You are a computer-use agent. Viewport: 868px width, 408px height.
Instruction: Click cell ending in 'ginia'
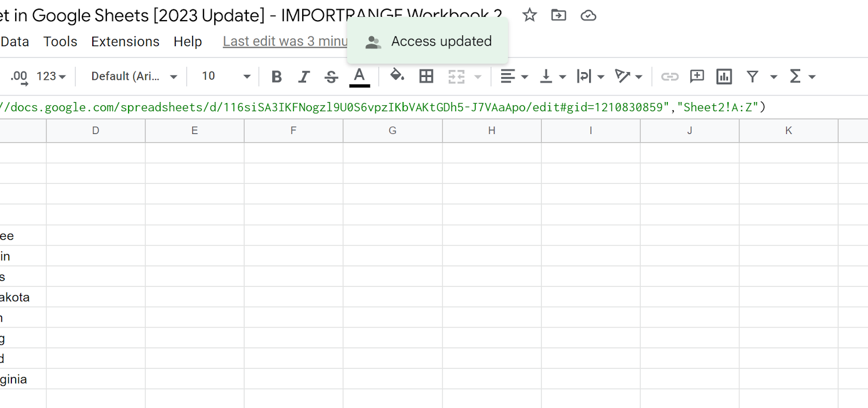(23, 379)
